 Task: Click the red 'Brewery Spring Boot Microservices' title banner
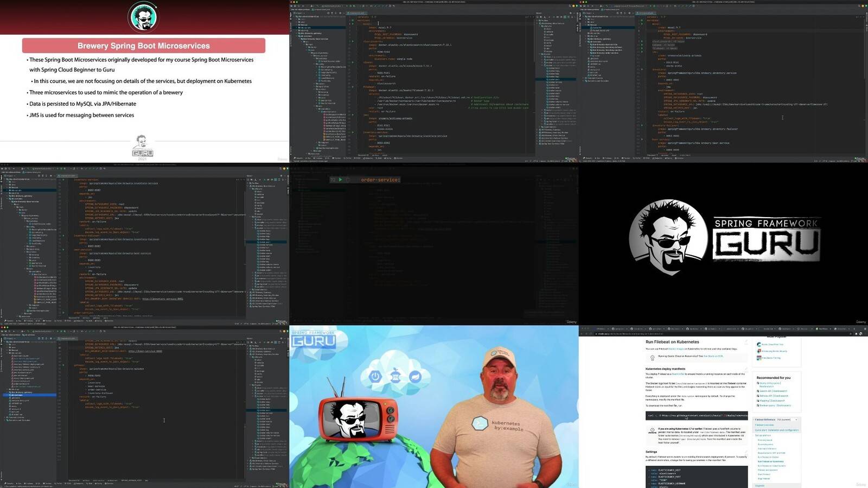tap(144, 46)
